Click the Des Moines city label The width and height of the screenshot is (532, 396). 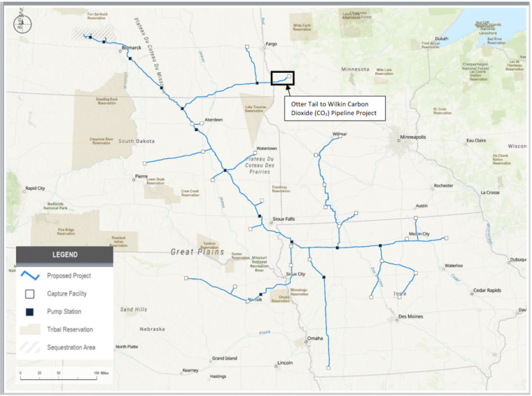point(411,317)
